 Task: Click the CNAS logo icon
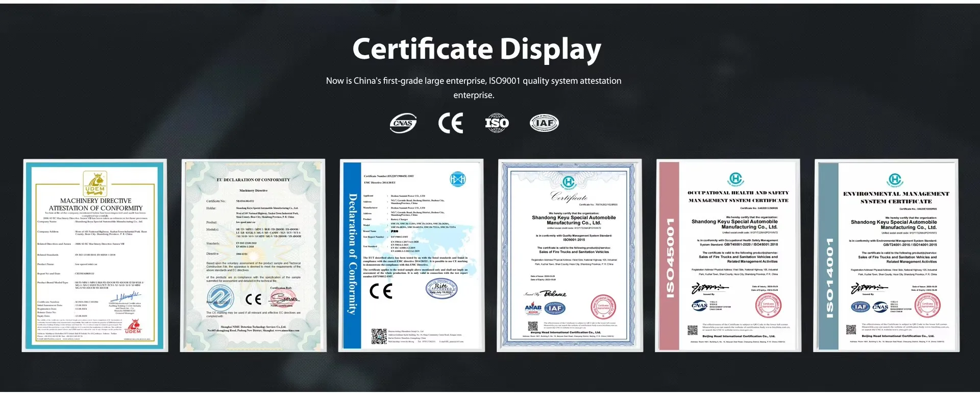[403, 123]
